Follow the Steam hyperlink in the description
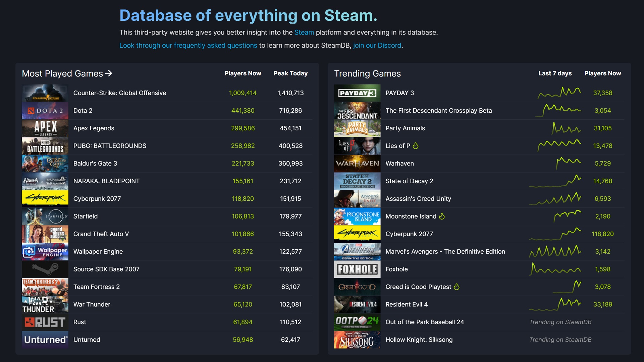 click(304, 33)
